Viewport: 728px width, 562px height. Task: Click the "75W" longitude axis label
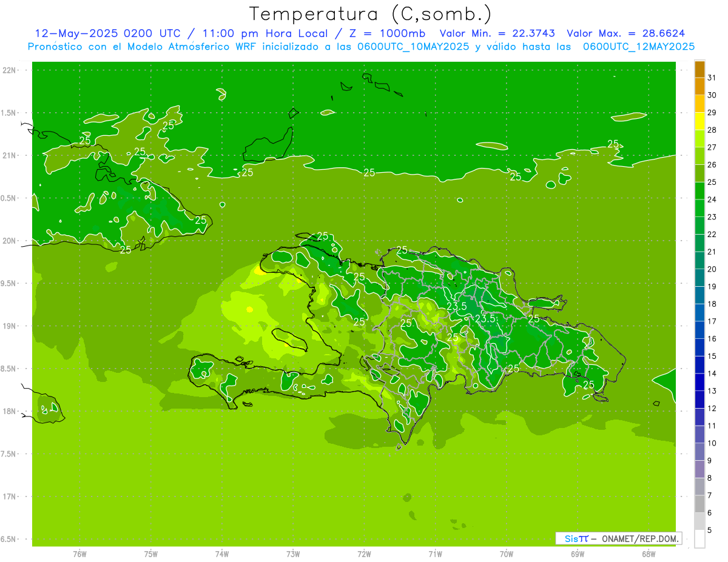tap(151, 554)
